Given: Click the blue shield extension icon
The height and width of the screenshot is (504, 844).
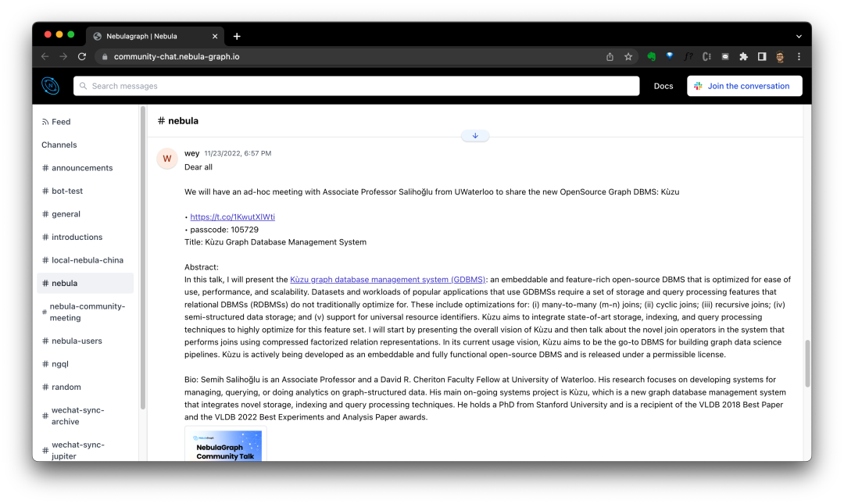Looking at the screenshot, I should 670,56.
